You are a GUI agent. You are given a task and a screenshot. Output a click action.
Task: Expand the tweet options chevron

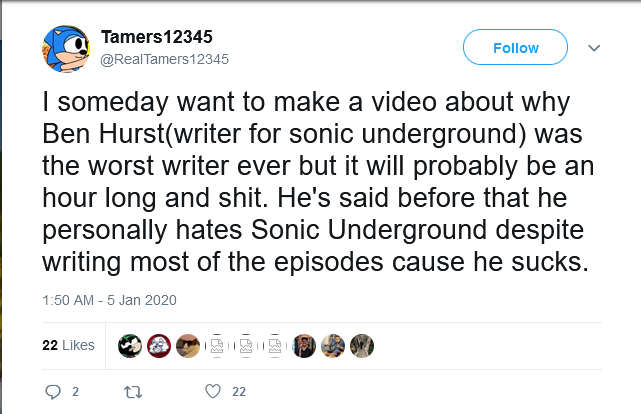(x=593, y=47)
